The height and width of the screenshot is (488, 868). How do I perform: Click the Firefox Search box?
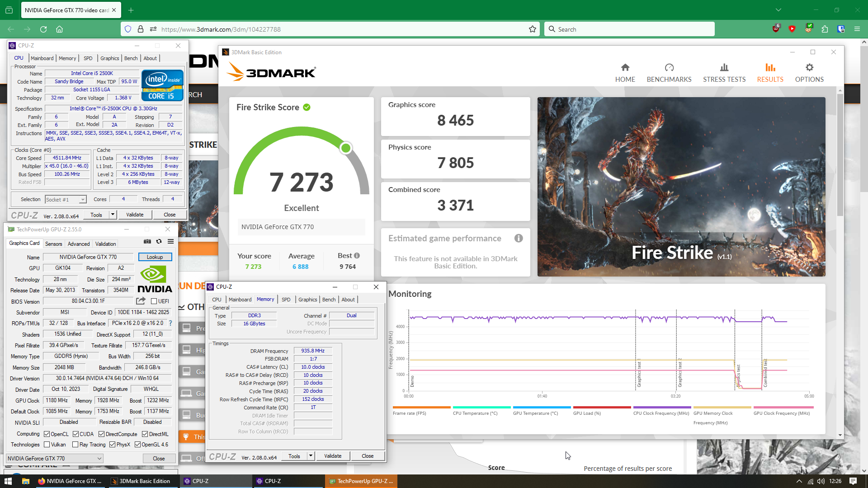click(x=629, y=29)
